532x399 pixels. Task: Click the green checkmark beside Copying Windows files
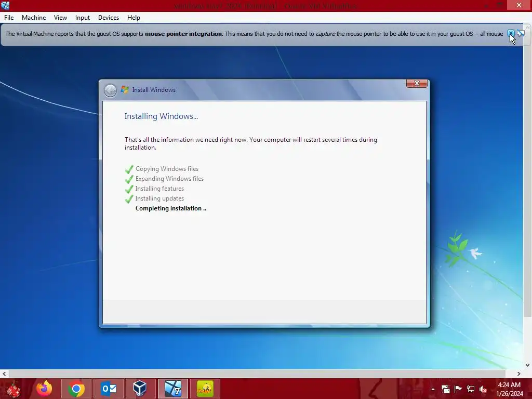pyautogui.click(x=129, y=169)
